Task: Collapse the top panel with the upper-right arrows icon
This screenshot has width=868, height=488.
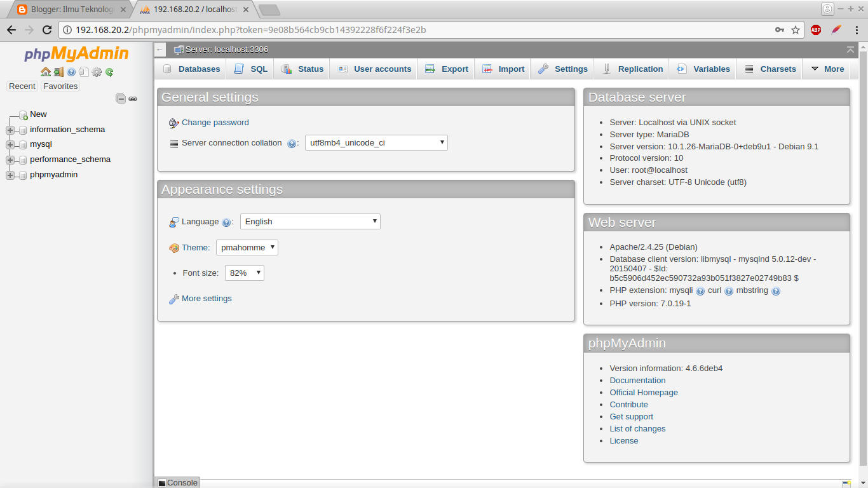Action: (x=851, y=50)
